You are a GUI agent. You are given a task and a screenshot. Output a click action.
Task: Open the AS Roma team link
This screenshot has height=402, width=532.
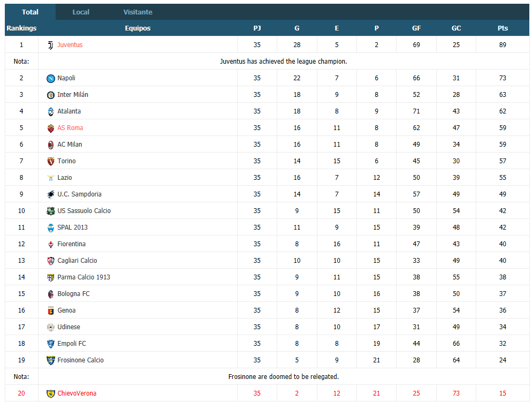70,128
